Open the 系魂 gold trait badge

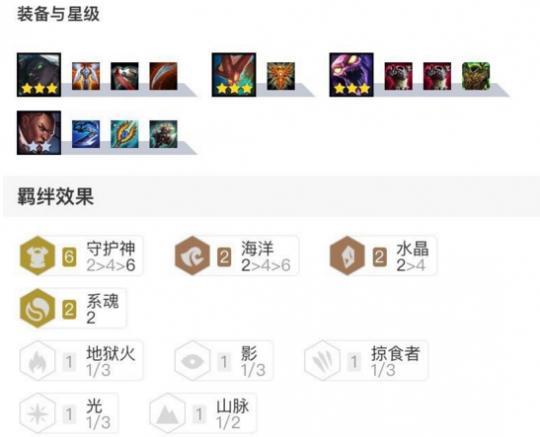click(38, 308)
